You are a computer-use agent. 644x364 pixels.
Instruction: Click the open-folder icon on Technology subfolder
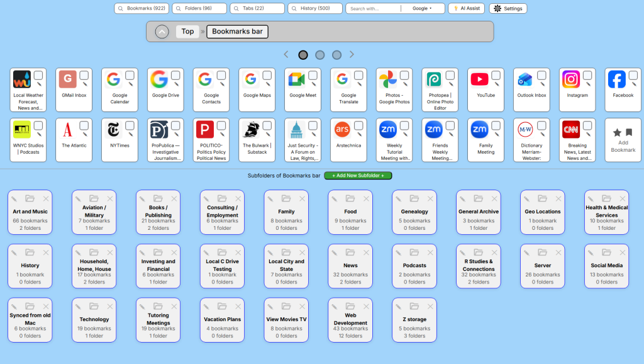point(94,306)
